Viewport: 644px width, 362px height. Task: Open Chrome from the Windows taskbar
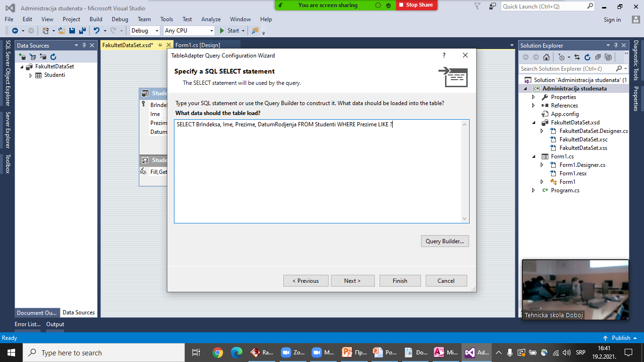click(x=217, y=353)
